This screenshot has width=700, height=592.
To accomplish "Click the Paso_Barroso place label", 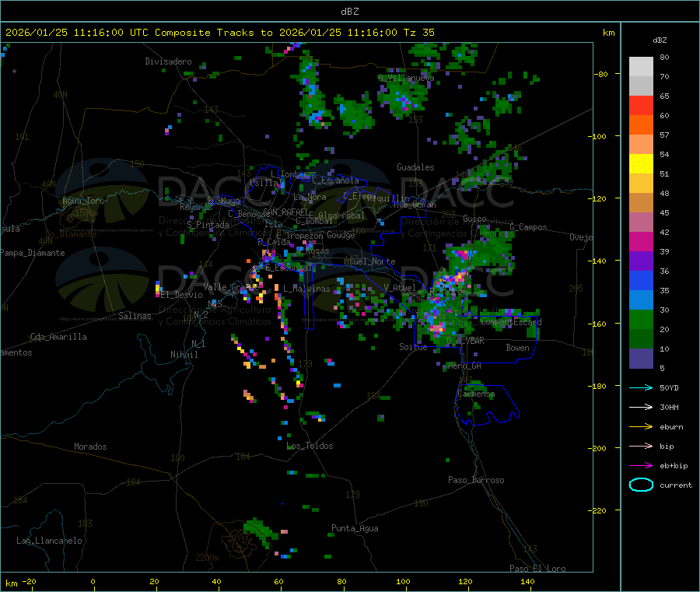I will (476, 480).
